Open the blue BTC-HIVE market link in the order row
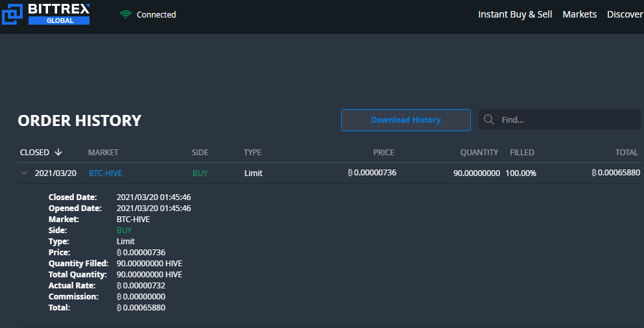 [106, 173]
